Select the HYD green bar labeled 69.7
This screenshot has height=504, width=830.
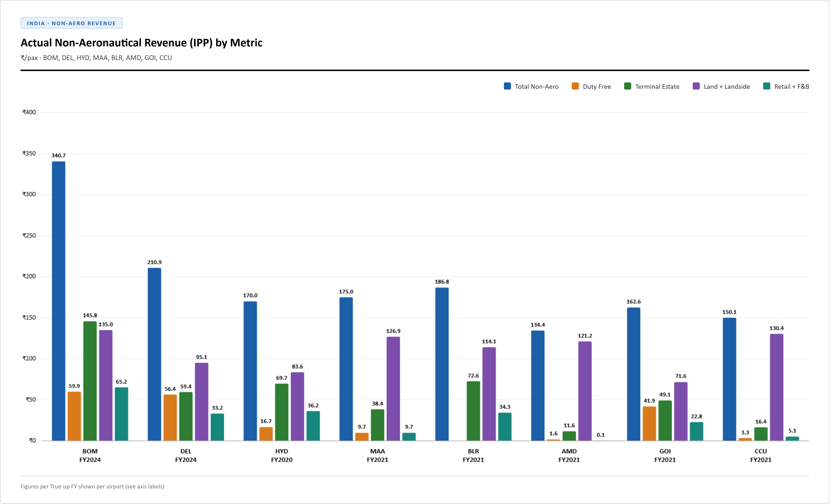282,412
